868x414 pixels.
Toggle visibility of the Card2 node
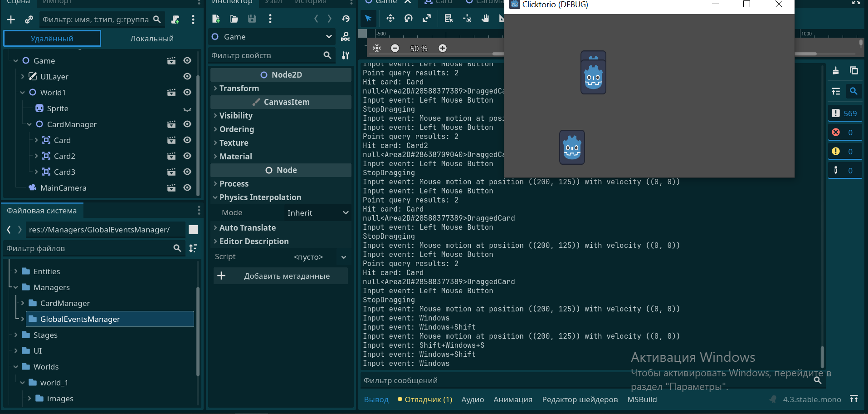pyautogui.click(x=187, y=156)
